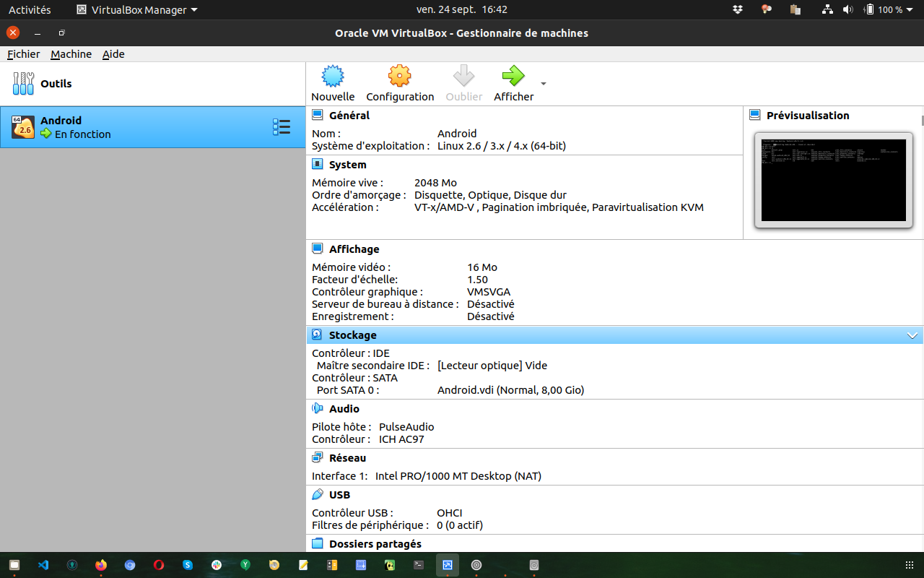Image resolution: width=924 pixels, height=578 pixels.
Task: Click the Nouvelle machine starburst icon
Action: pyautogui.click(x=333, y=76)
